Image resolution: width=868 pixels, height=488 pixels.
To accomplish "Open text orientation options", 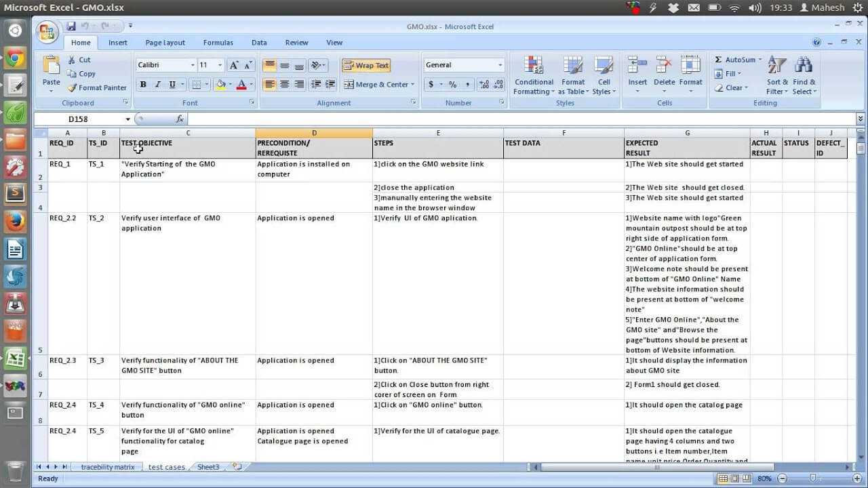I will point(317,65).
